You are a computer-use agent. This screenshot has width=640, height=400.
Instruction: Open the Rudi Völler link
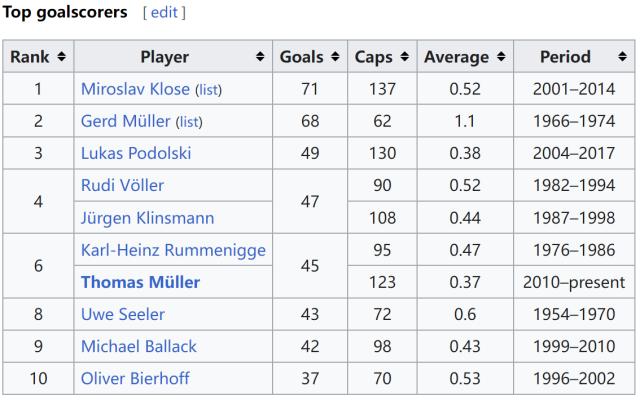click(x=122, y=185)
